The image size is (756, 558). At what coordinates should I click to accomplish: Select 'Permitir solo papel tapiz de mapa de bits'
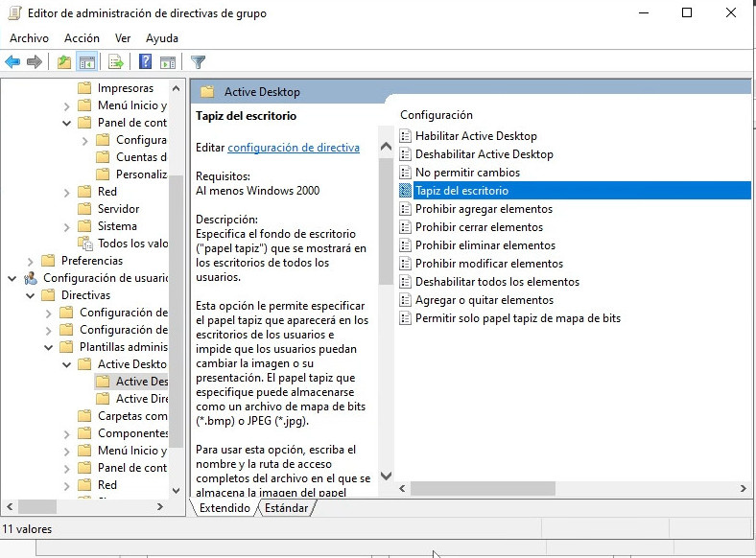tap(517, 318)
